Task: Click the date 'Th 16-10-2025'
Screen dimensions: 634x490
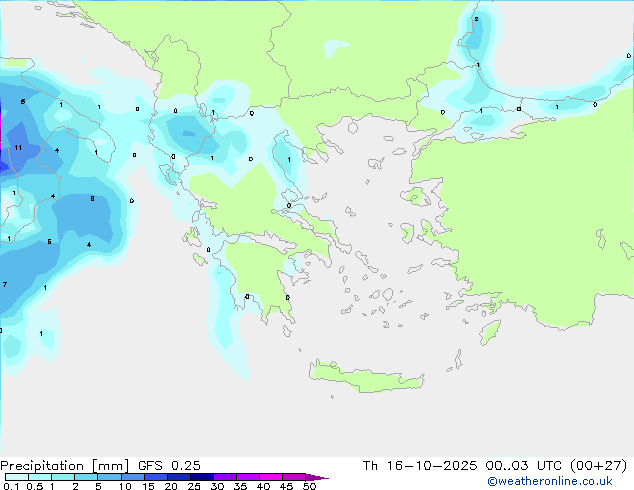Action: click(x=420, y=466)
